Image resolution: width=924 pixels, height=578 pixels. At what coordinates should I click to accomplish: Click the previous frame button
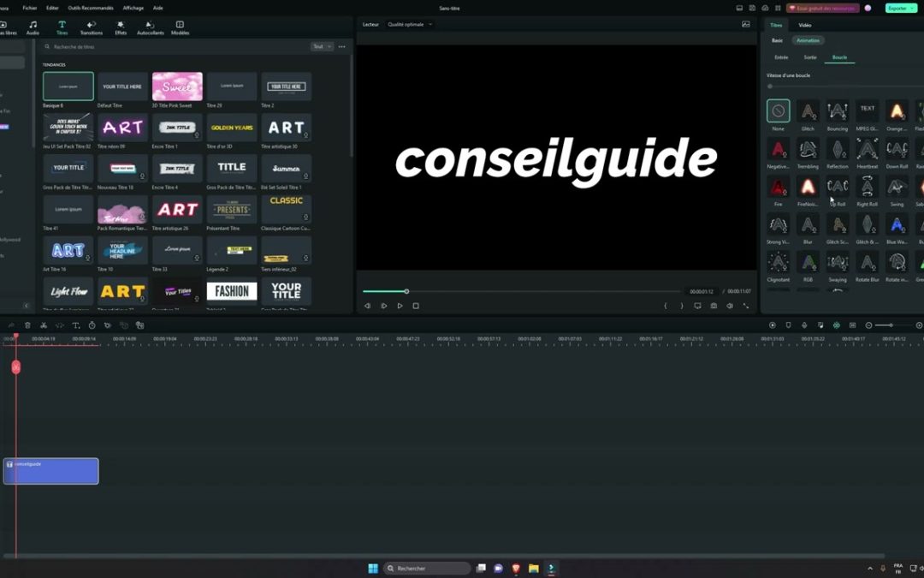coord(367,306)
